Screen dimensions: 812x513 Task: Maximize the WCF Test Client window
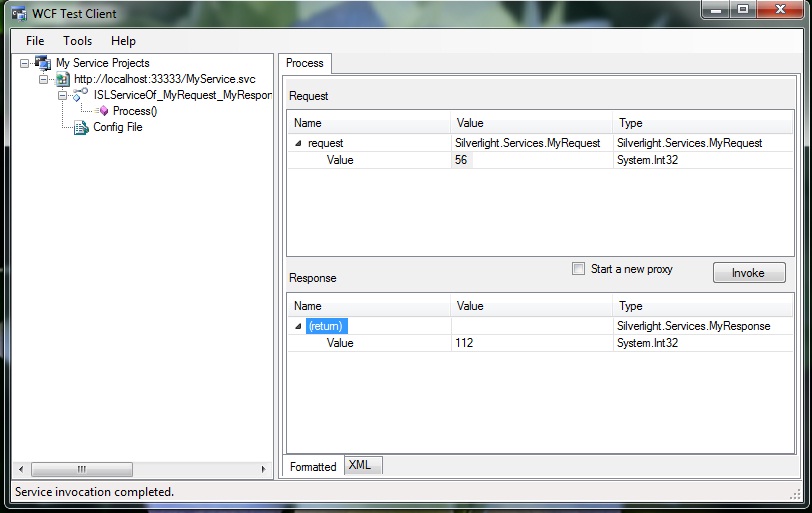pyautogui.click(x=743, y=10)
